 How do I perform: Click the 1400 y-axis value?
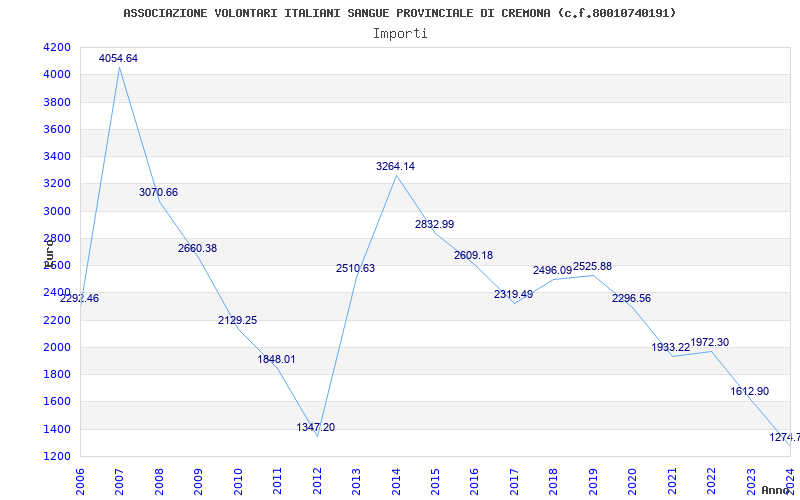click(x=58, y=429)
